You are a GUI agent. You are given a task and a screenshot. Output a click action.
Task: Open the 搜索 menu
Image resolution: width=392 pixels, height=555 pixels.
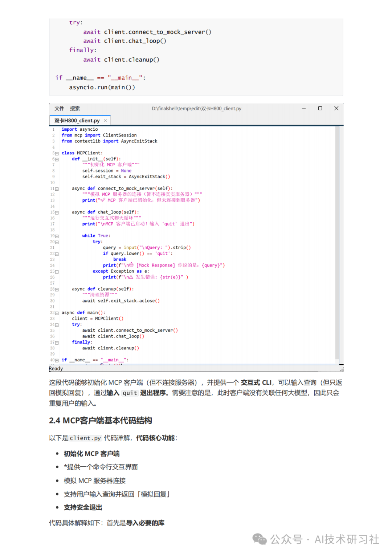(x=75, y=108)
